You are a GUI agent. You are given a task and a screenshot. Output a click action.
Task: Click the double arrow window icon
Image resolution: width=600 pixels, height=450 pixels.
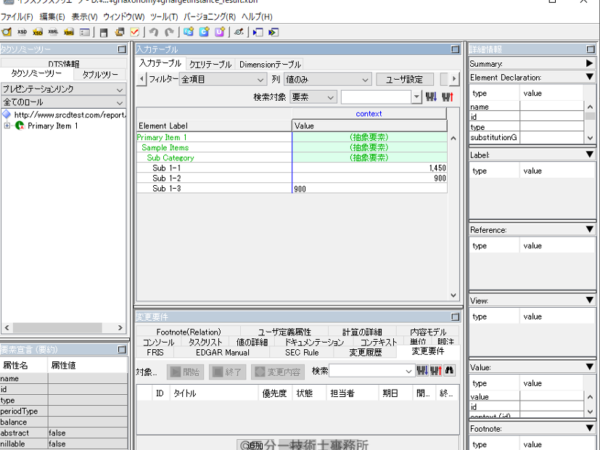point(274,32)
